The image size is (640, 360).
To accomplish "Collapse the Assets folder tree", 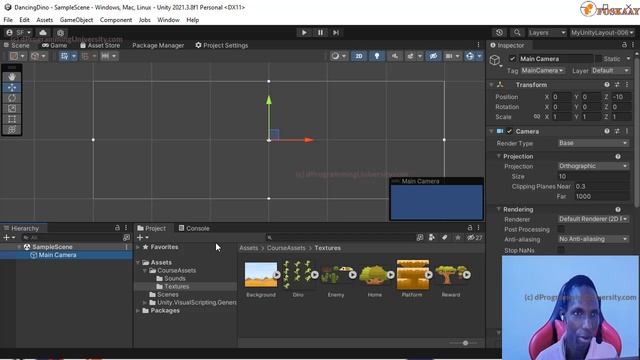I will (x=138, y=262).
